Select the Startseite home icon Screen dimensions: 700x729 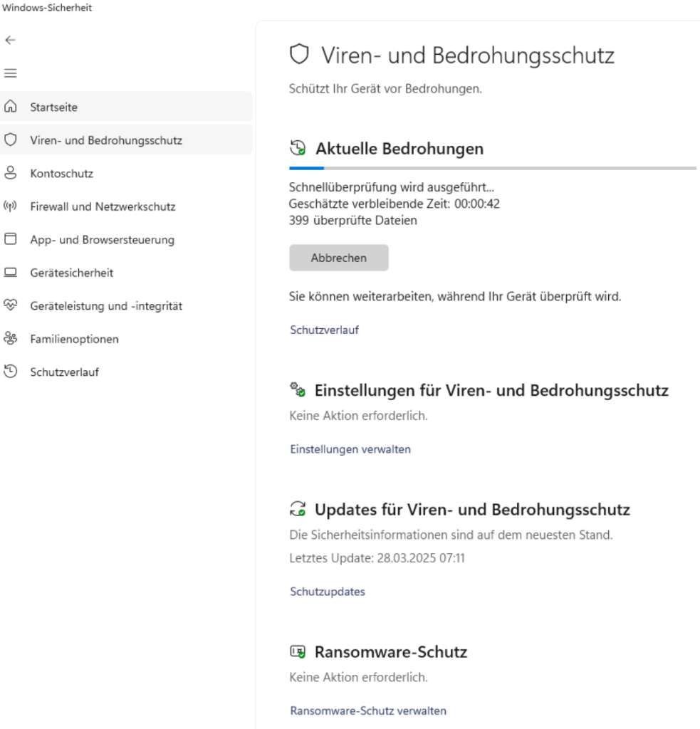[x=11, y=107]
